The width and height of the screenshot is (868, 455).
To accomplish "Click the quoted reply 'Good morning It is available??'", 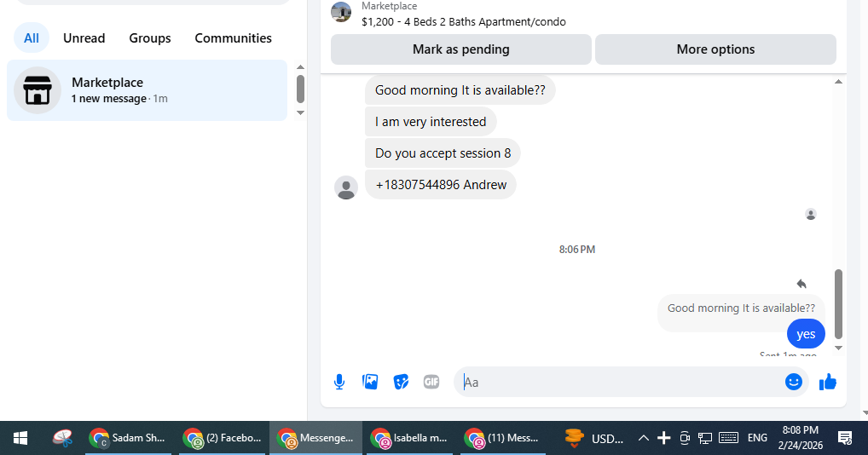I will 741,308.
